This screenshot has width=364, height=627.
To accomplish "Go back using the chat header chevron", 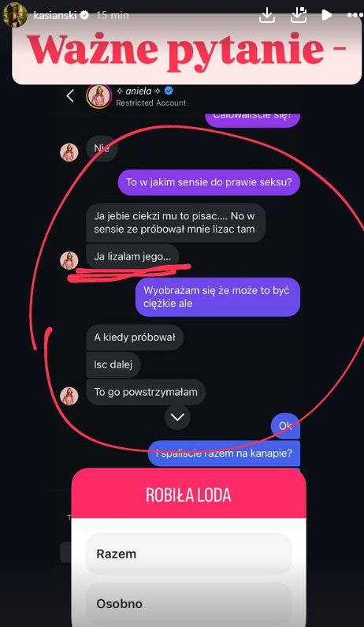I will tap(70, 96).
